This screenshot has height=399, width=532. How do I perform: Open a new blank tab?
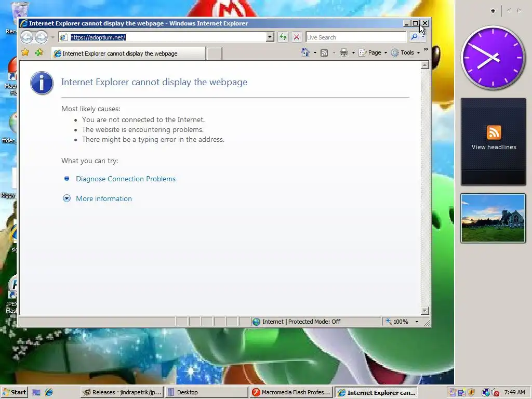(215, 54)
